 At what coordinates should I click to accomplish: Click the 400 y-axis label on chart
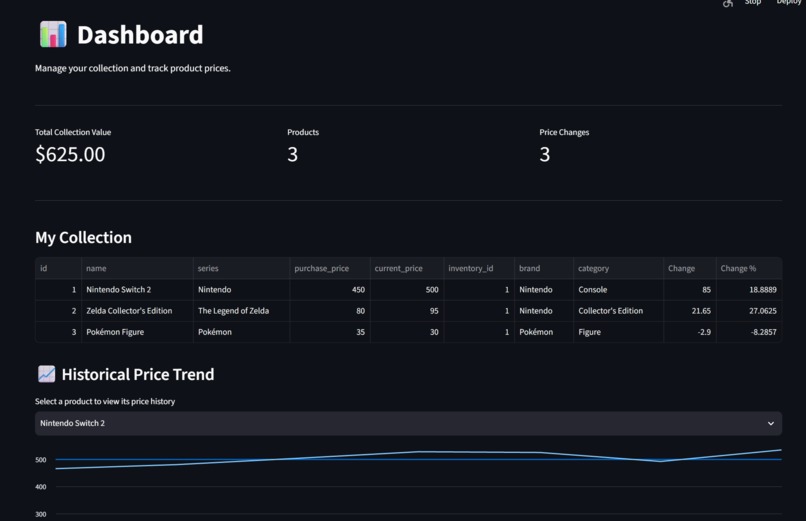pos(41,487)
